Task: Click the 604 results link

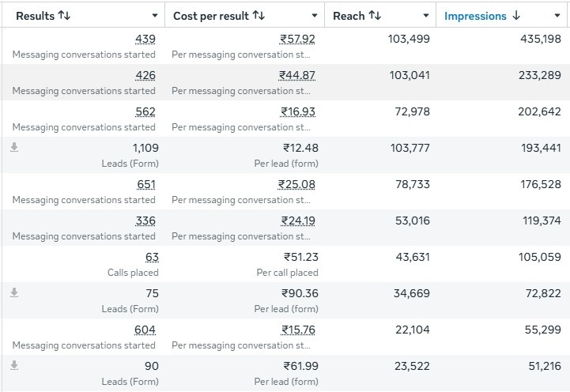Action: pyautogui.click(x=145, y=330)
